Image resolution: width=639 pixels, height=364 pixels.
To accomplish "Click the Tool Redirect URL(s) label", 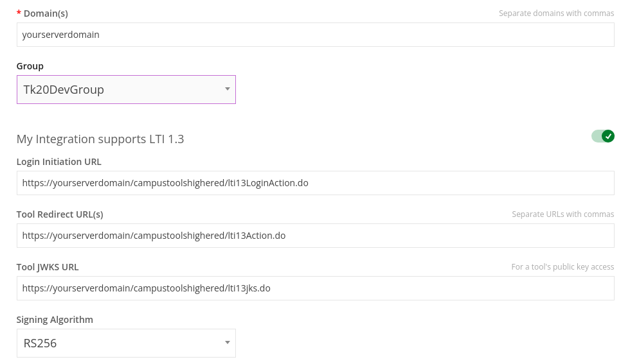I will [x=60, y=214].
